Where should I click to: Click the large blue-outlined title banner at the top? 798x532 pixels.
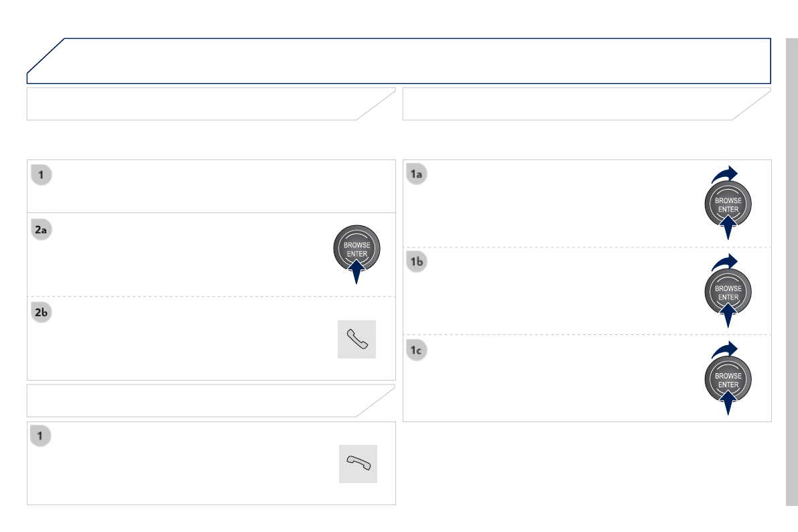(x=399, y=60)
